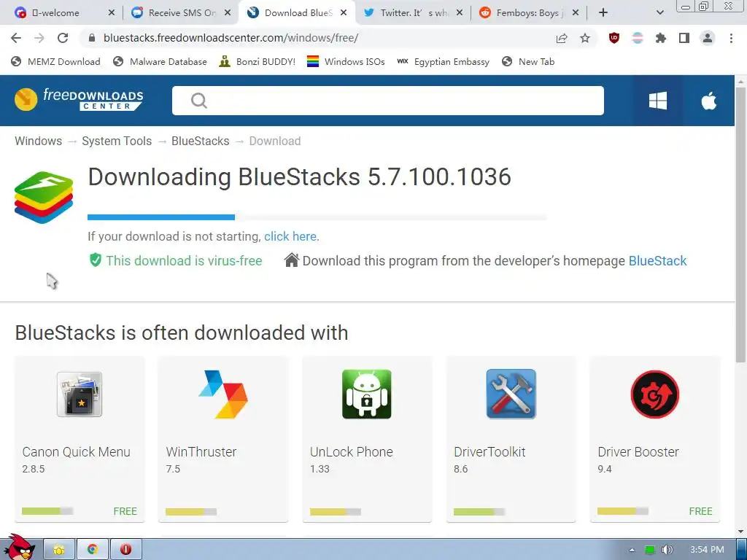Click the share page icon in address bar
The width and height of the screenshot is (747, 560).
click(x=562, y=38)
